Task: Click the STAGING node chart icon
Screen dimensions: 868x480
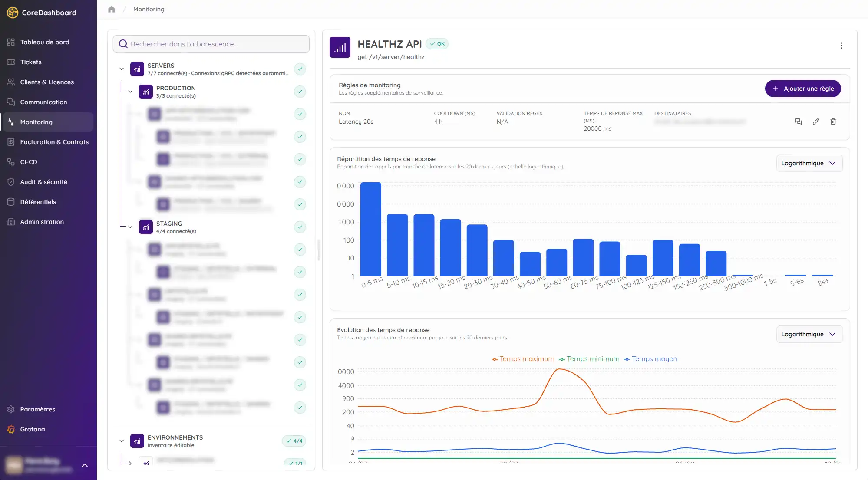Action: tap(146, 227)
